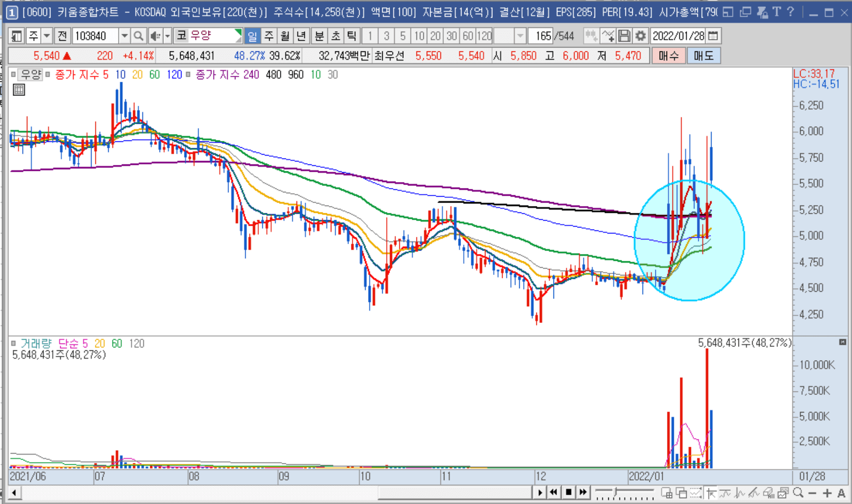Click the question mark help icon in title bar
Viewport: 852px width, 504px height.
[x=790, y=12]
